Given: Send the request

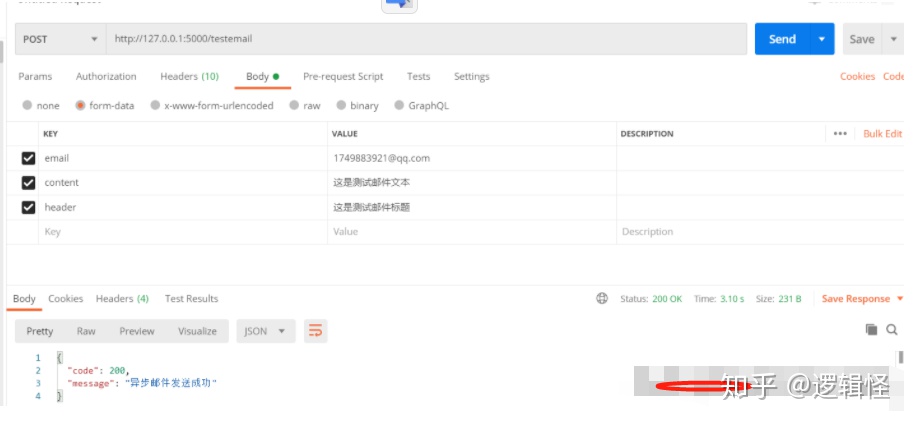Looking at the screenshot, I should pyautogui.click(x=782, y=39).
